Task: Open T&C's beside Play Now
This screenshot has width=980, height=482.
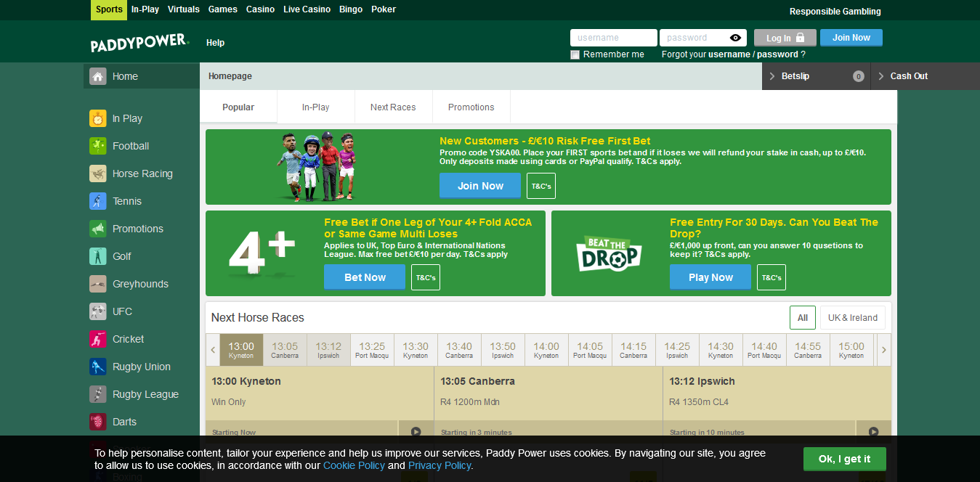Action: 772,277
